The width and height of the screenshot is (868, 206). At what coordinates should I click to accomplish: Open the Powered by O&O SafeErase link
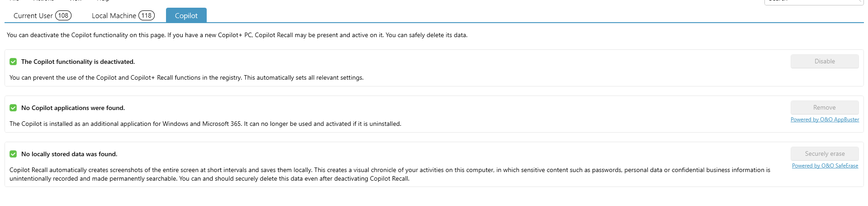(x=825, y=166)
